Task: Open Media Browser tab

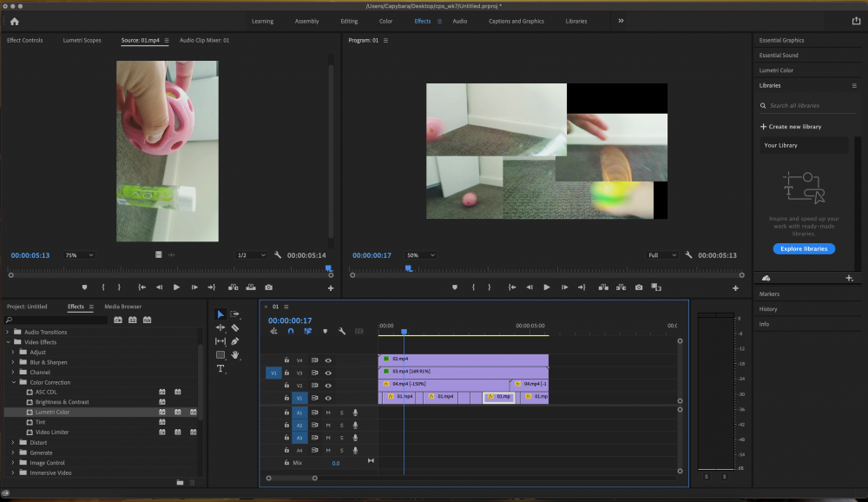Action: 123,307
